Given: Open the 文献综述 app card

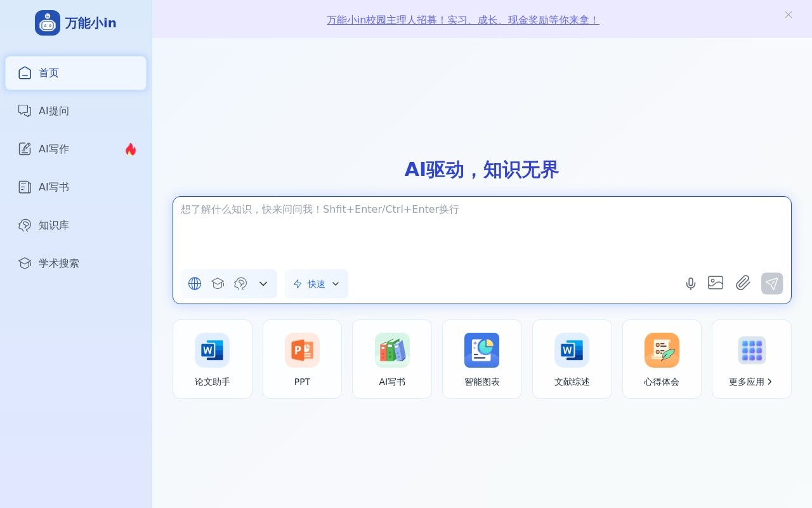Looking at the screenshot, I should click(x=572, y=359).
